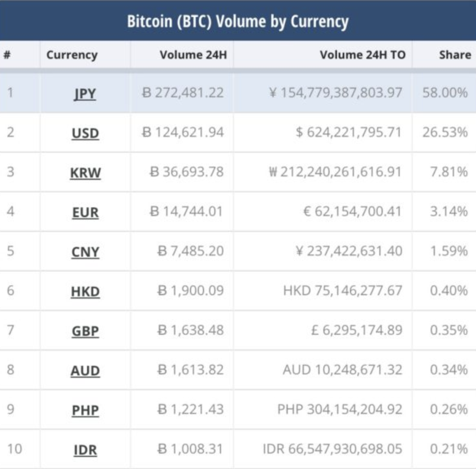Sort by the # column header
The image size is (476, 469).
pos(7,55)
